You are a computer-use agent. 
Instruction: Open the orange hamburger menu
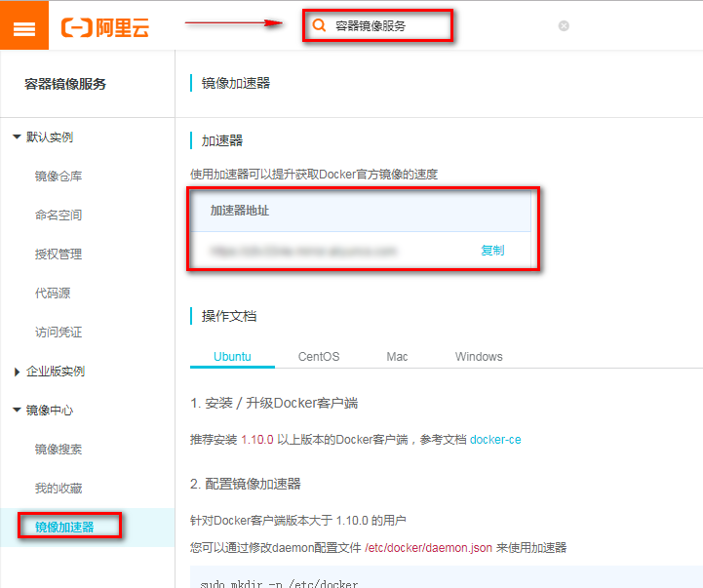(24, 25)
